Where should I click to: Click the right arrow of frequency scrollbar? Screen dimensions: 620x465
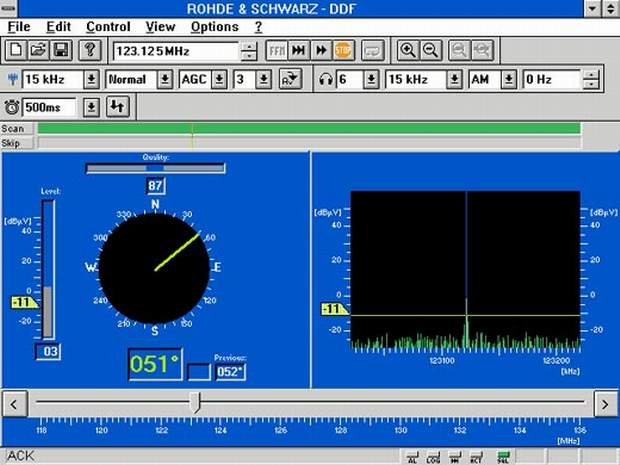pos(605,403)
